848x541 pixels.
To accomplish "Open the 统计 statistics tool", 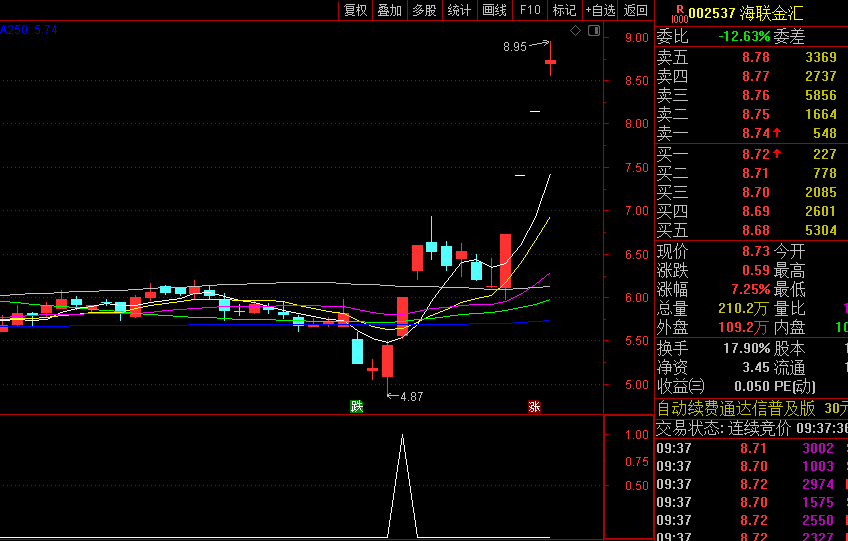I will (460, 10).
